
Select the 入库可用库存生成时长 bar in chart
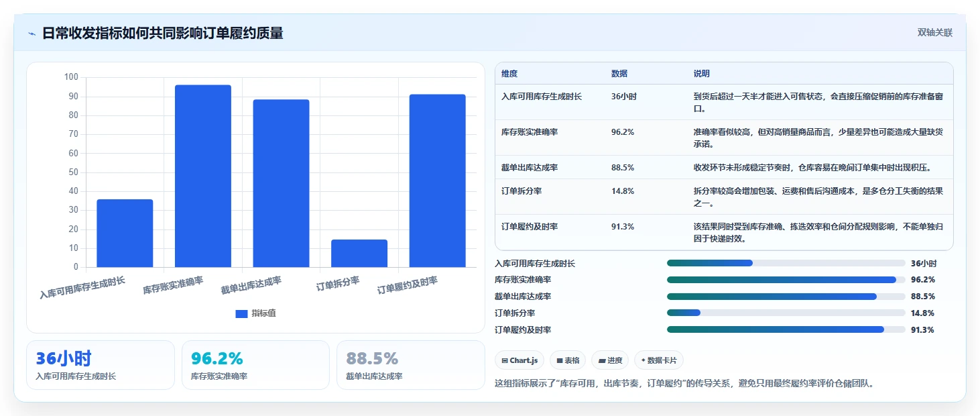125,233
